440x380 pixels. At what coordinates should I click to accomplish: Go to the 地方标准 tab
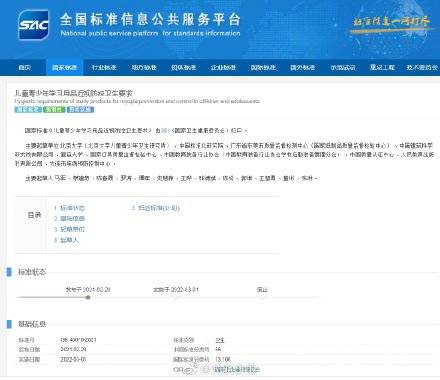click(x=144, y=67)
